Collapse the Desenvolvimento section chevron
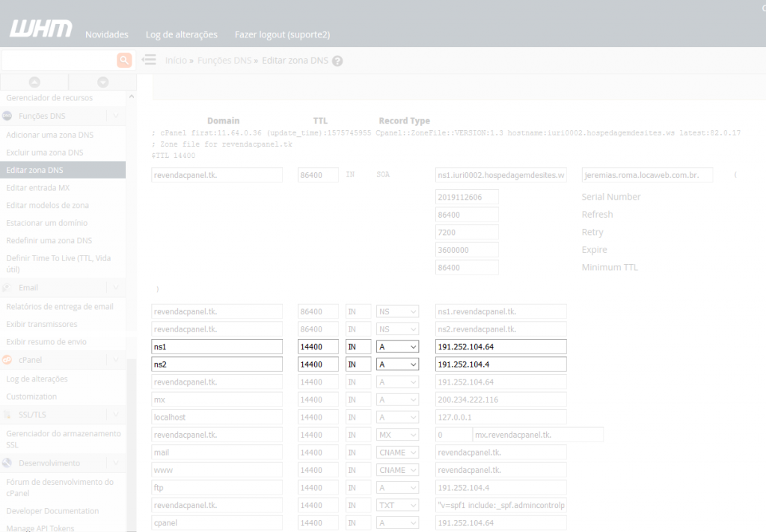This screenshot has height=532, width=766. point(116,463)
